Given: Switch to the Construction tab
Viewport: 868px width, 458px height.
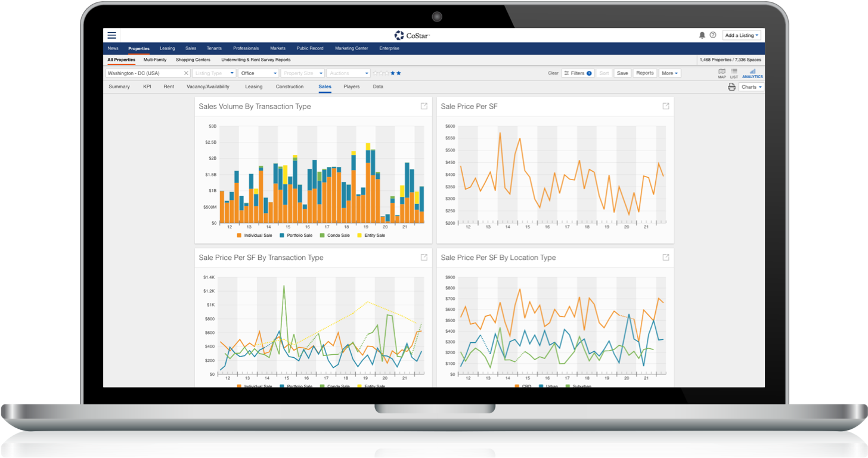Looking at the screenshot, I should pyautogui.click(x=290, y=87).
